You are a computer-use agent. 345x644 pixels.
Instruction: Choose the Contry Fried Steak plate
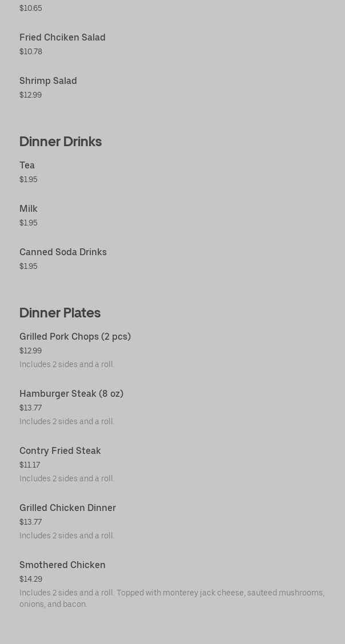[x=60, y=451]
